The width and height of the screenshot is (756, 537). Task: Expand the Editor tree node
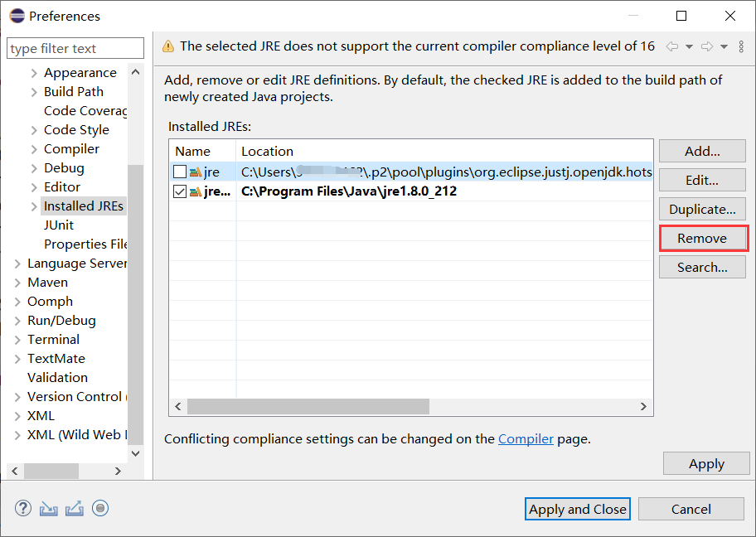tap(34, 187)
